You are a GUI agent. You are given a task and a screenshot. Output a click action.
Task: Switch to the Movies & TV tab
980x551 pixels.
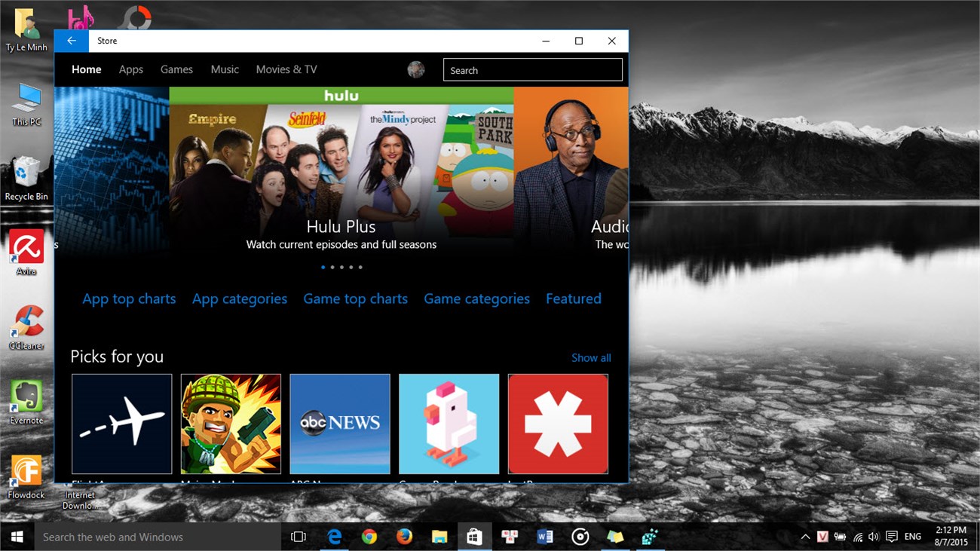[286, 69]
